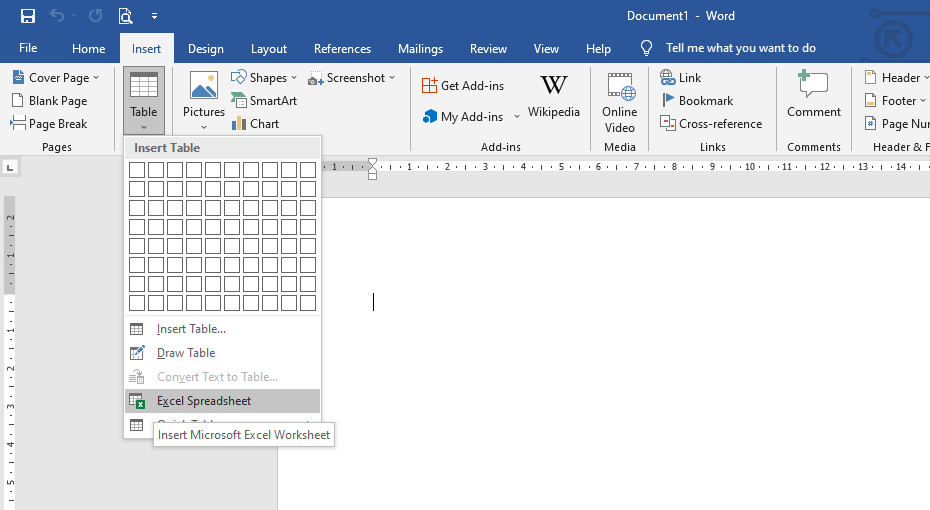Choose Excel Spreadsheet menu item
Screen dimensions: 930x510
click(x=222, y=401)
